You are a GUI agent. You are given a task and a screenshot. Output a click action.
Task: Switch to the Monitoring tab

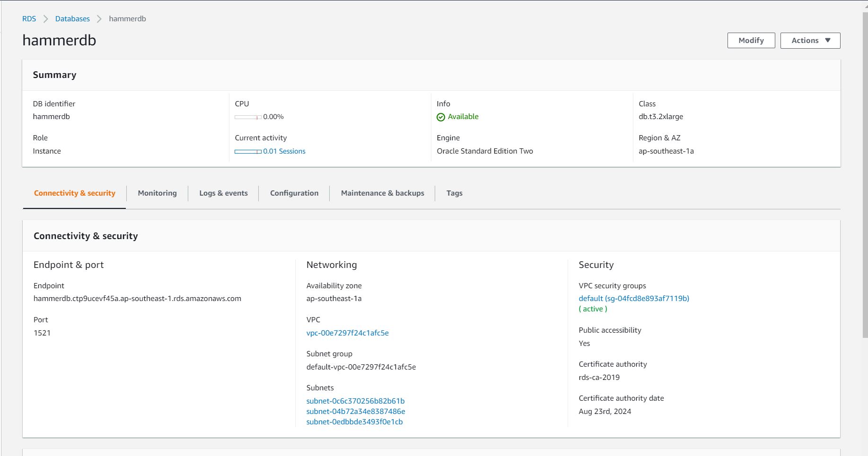click(x=157, y=193)
